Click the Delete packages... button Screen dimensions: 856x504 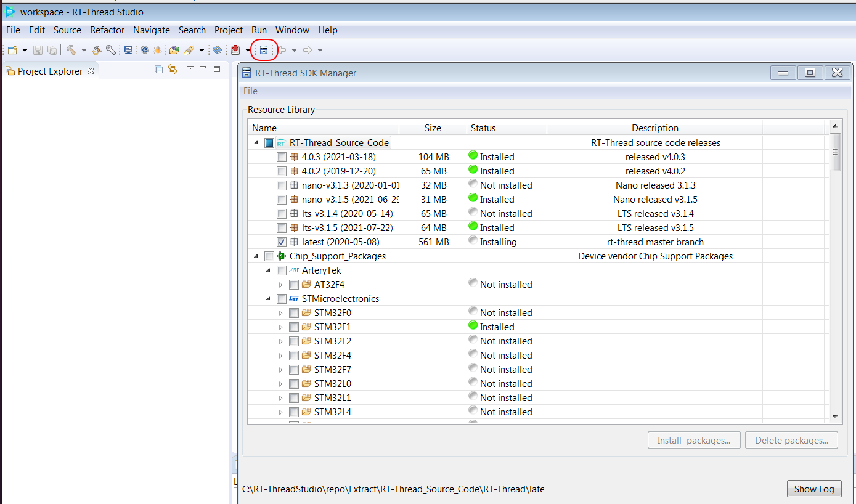792,441
